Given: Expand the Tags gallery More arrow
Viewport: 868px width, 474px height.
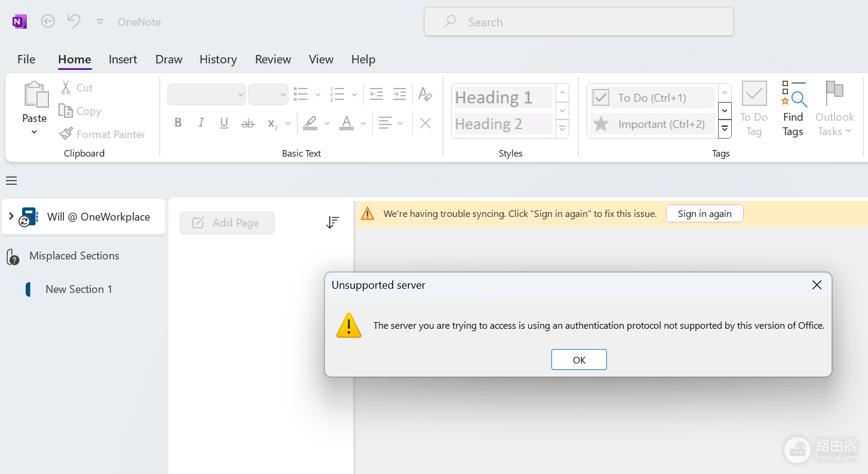Looking at the screenshot, I should [725, 129].
